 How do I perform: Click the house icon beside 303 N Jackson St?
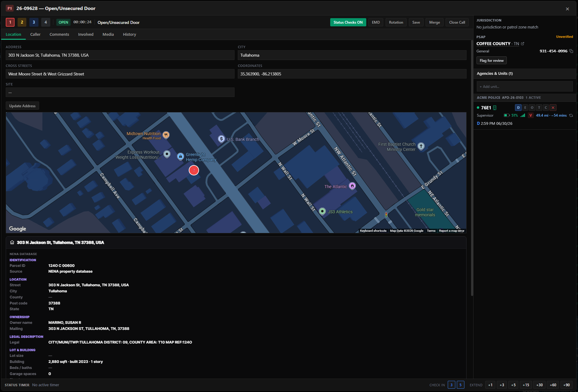pyautogui.click(x=12, y=242)
